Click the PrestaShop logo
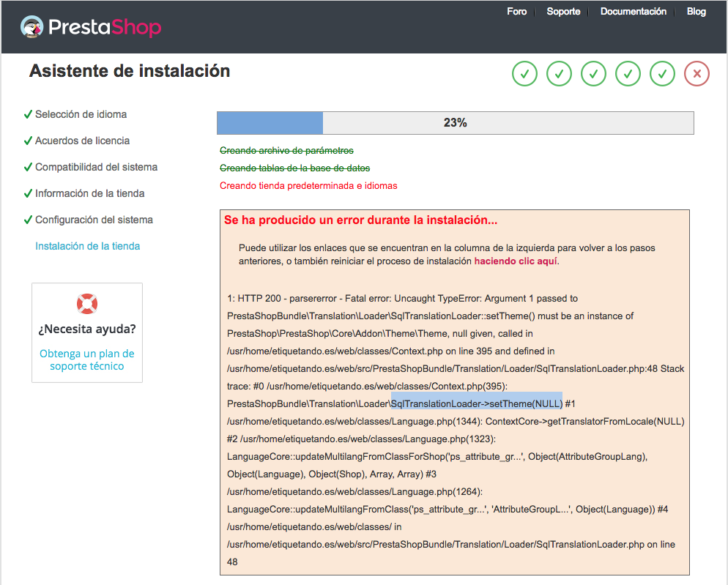 pyautogui.click(x=91, y=27)
